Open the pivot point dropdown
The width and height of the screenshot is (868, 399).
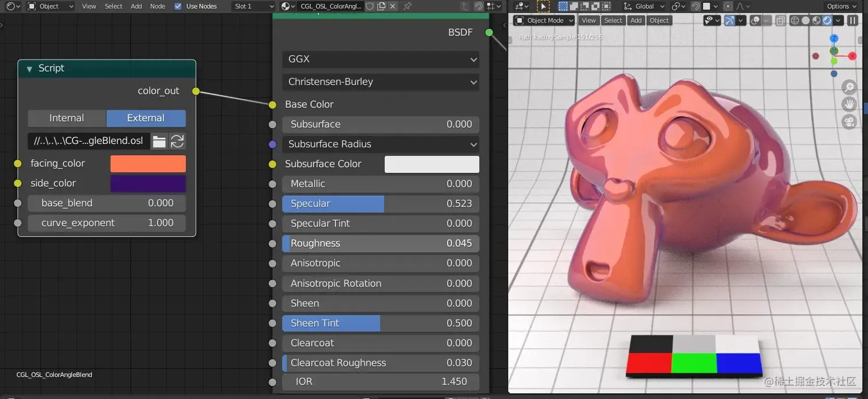(x=679, y=6)
